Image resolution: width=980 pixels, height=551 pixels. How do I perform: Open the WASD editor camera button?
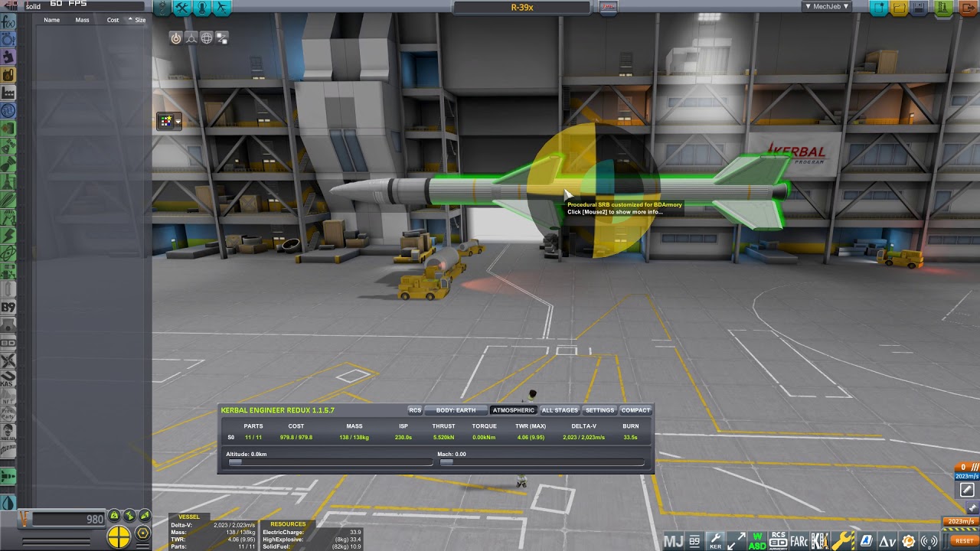point(757,541)
